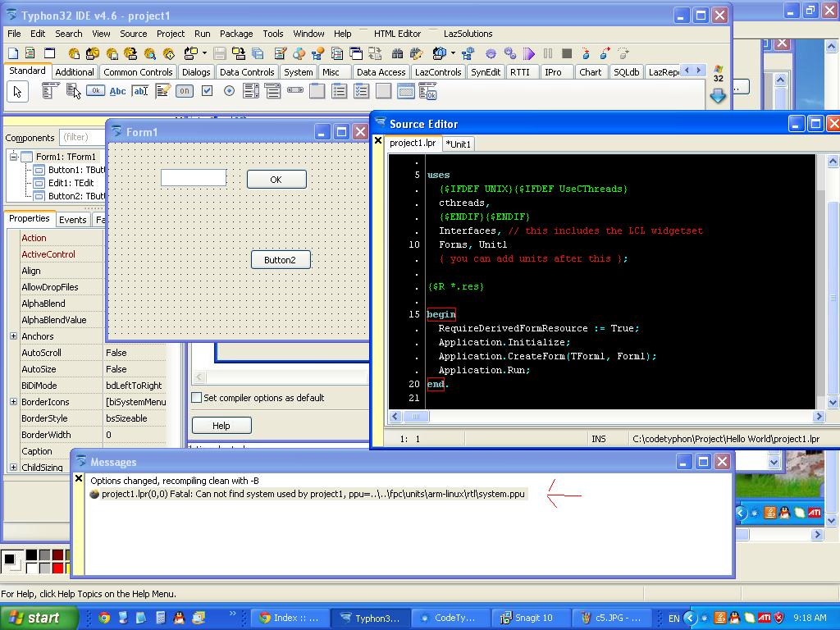Screen dimensions: 840x630
Task: Expand the ChildSizing property
Action: [x=13, y=467]
